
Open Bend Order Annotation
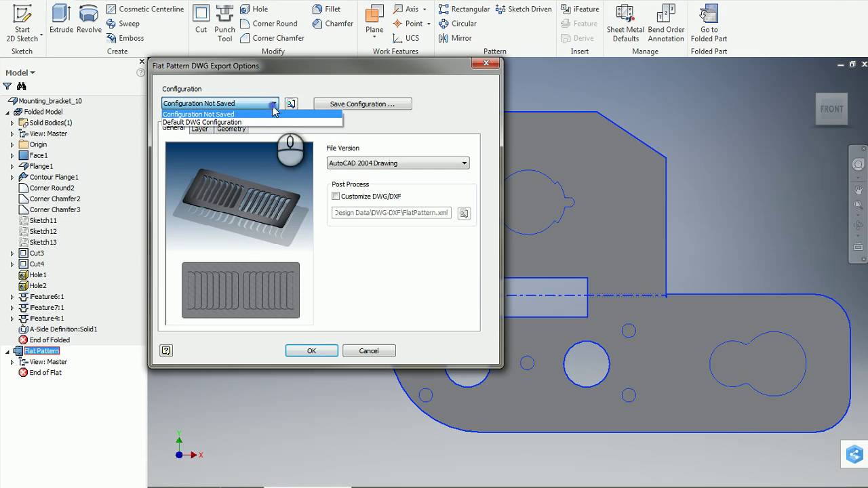pyautogui.click(x=666, y=24)
